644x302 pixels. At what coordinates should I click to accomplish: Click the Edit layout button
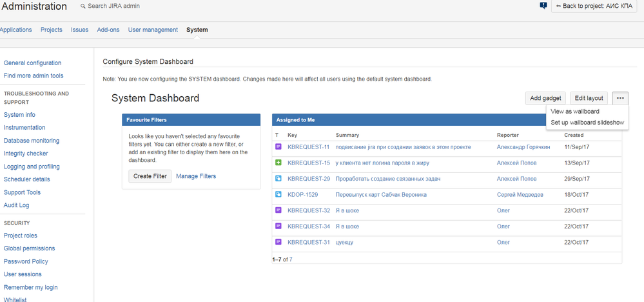589,98
